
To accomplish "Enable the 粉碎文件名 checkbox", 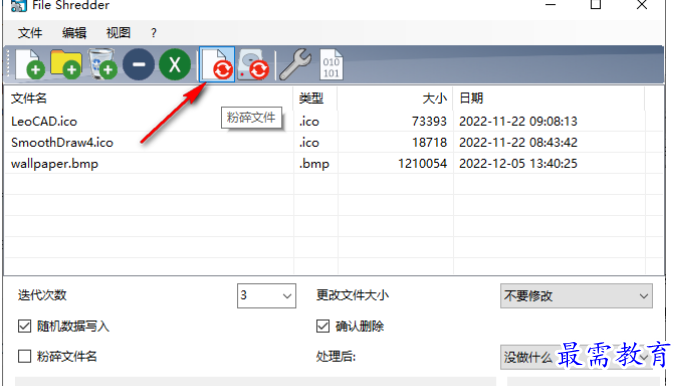I will (x=25, y=356).
